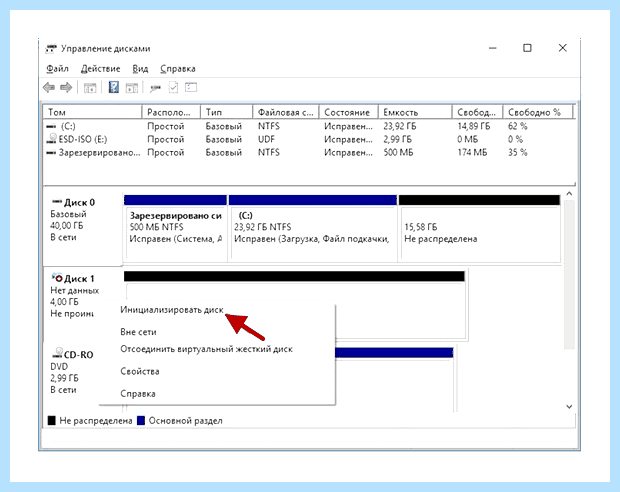Click the disk connection toolbar icon

[x=155, y=88]
